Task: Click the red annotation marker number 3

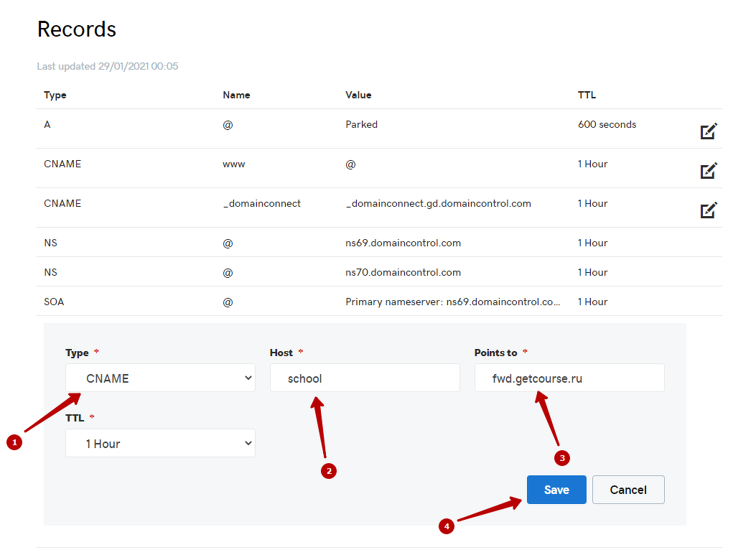Action: (563, 457)
